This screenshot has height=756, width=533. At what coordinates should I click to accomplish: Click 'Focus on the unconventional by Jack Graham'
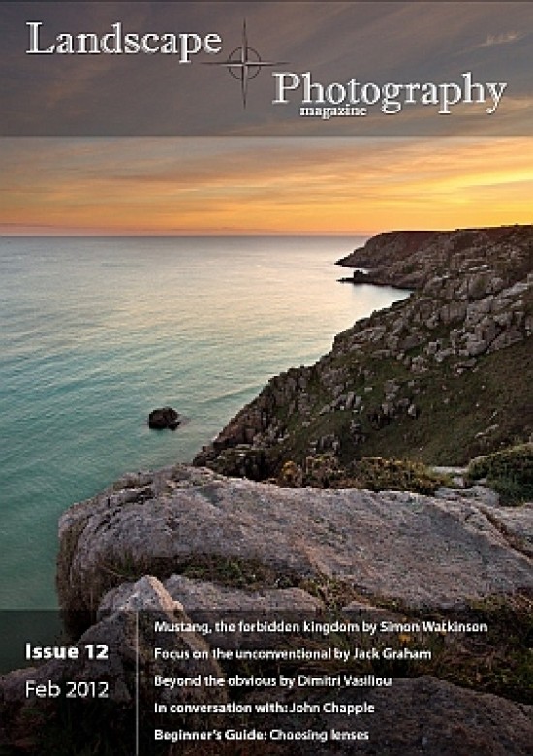[x=293, y=654]
